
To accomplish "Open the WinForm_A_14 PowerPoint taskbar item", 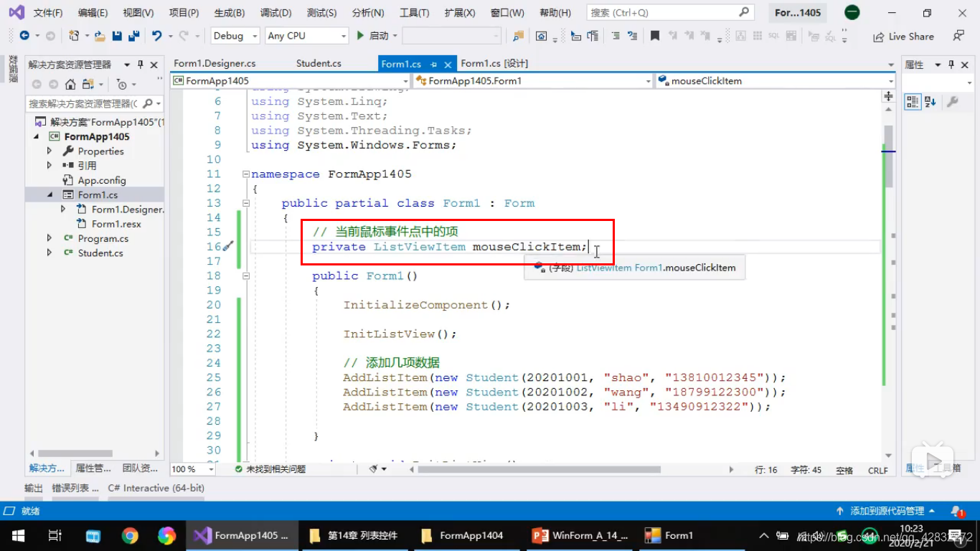I will point(580,535).
